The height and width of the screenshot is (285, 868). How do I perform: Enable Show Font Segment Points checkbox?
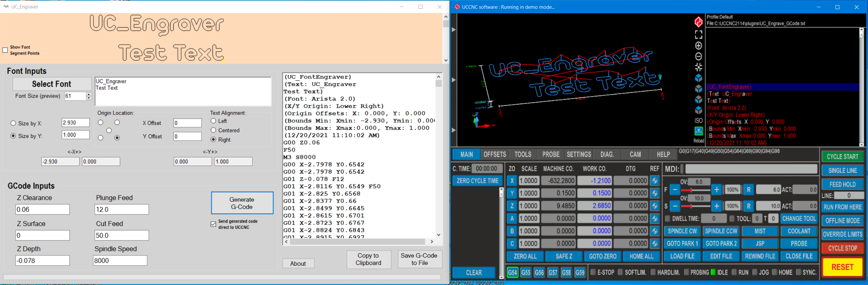(x=5, y=50)
